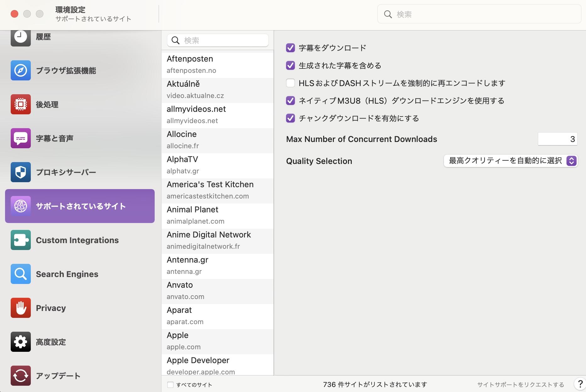Image resolution: width=586 pixels, height=392 pixels.
Task: Select the 高度設定 gear icon
Action: pos(21,342)
